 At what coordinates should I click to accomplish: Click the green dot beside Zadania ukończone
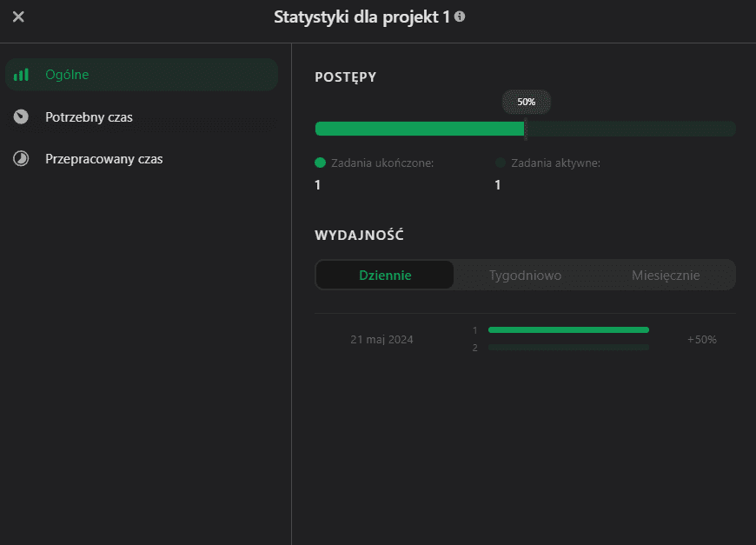tap(320, 163)
